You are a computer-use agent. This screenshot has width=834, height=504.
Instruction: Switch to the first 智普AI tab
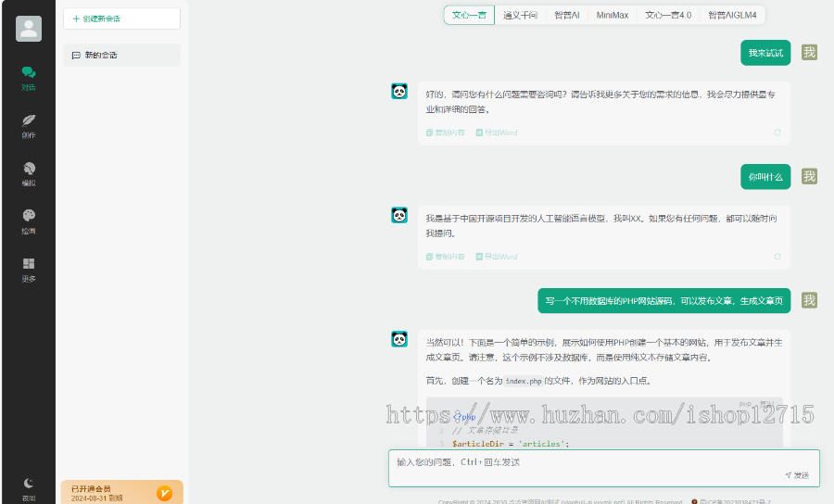click(x=566, y=15)
